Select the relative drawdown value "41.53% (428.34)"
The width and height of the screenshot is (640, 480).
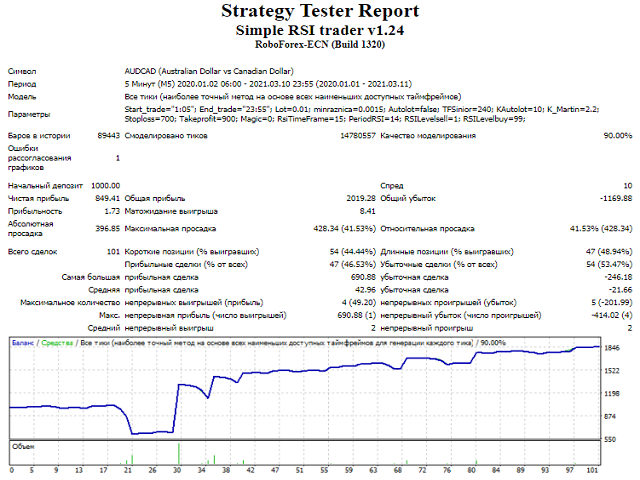[601, 229]
